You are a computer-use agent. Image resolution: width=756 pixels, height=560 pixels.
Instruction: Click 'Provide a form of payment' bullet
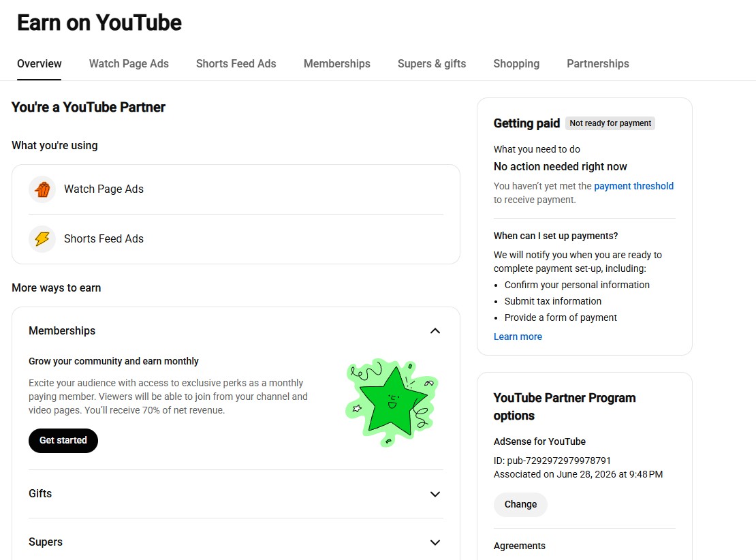tap(561, 317)
